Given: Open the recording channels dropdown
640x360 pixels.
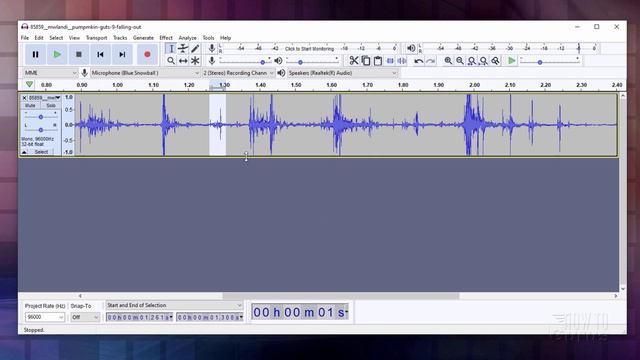Looking at the screenshot, I should pos(239,73).
